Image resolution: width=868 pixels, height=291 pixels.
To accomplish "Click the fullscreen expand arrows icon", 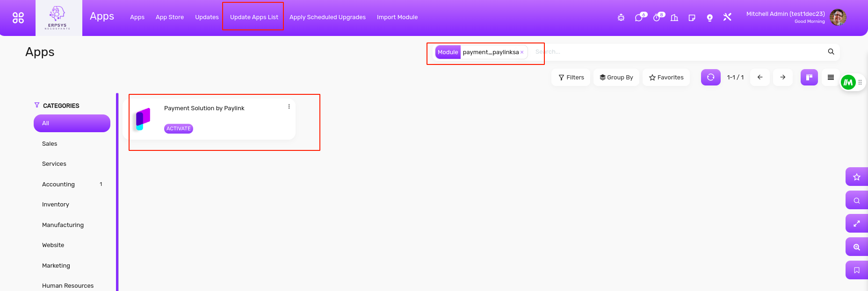I will (856, 224).
